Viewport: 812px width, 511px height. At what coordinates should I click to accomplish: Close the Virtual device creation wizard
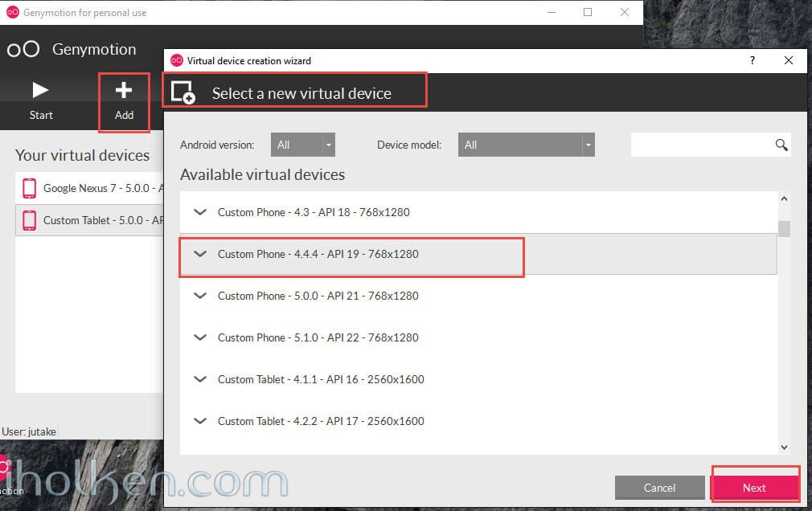pos(788,60)
